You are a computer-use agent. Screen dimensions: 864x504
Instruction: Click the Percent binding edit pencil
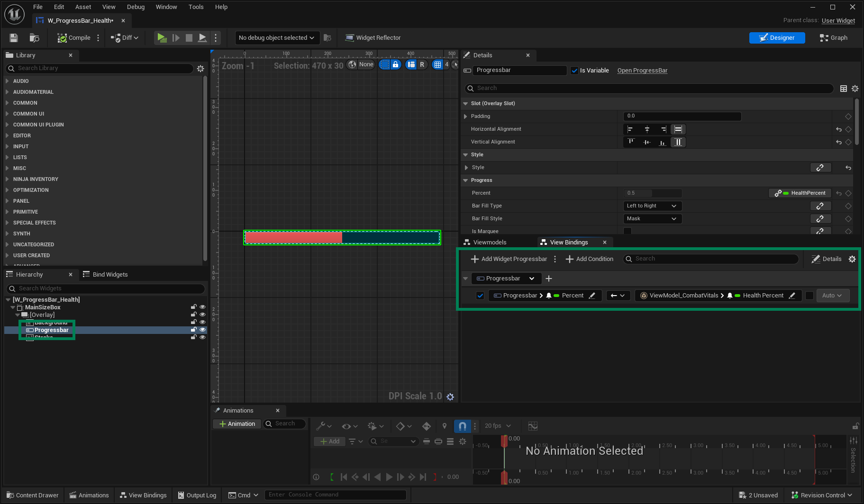coord(592,296)
